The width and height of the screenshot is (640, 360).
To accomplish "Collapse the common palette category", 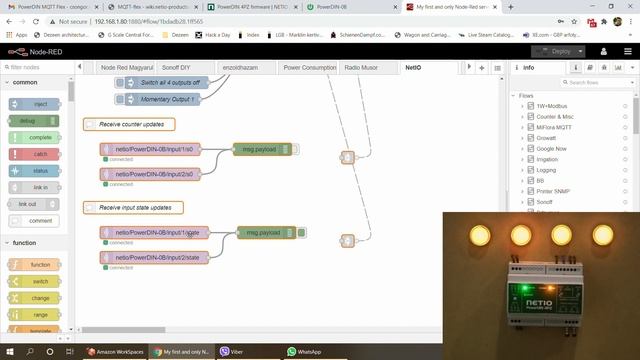I will pos(24,82).
